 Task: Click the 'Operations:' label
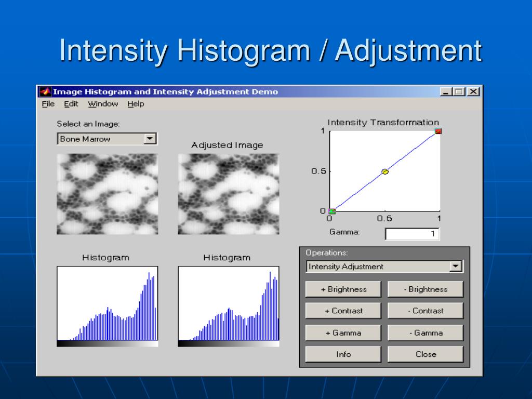click(327, 253)
